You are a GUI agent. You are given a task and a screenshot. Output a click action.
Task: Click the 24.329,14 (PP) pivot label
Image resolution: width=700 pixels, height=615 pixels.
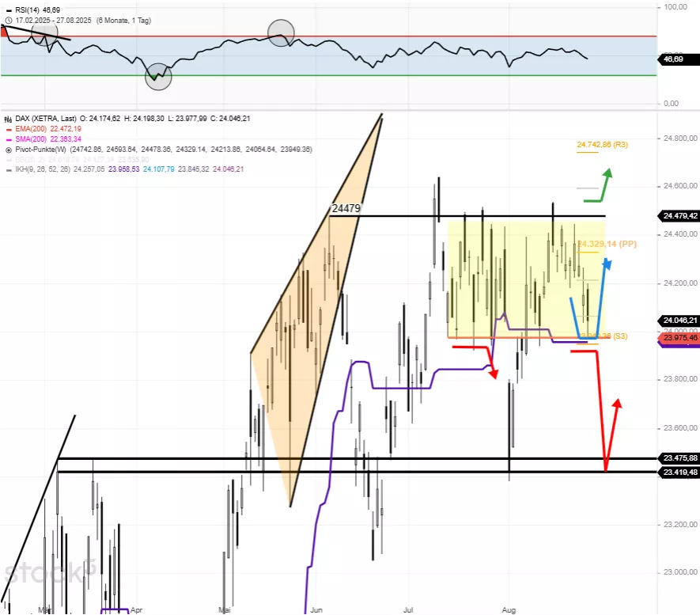[607, 245]
